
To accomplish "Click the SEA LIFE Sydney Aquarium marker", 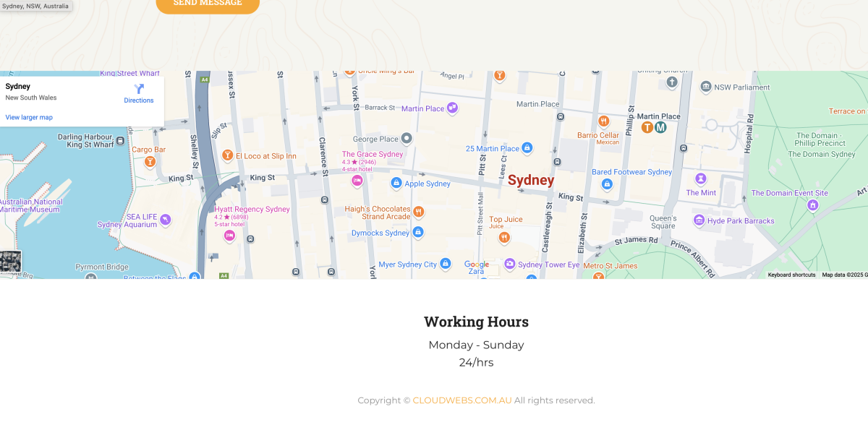I will [x=166, y=220].
